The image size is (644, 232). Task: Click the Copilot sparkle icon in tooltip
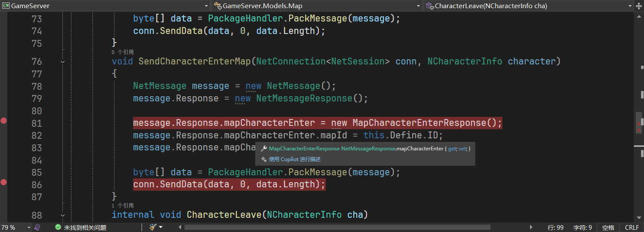[x=264, y=159]
